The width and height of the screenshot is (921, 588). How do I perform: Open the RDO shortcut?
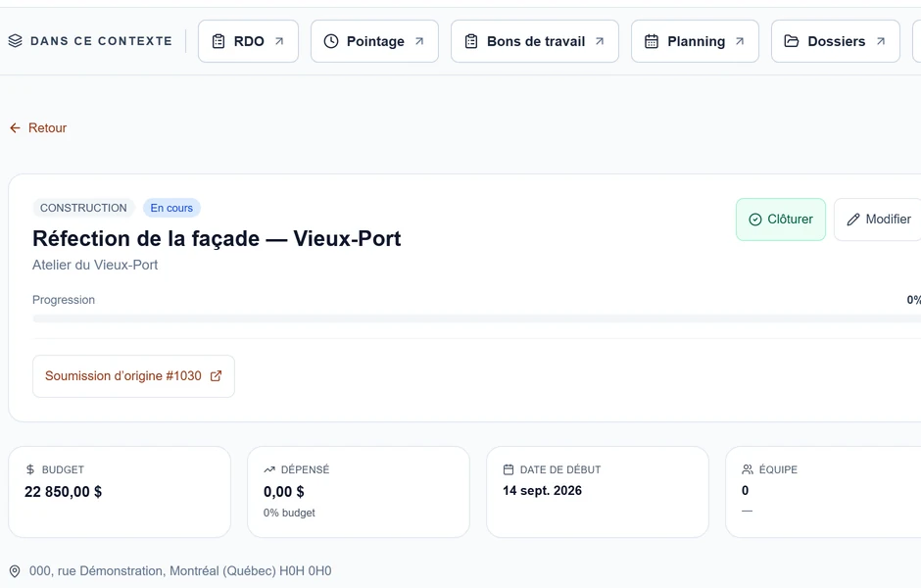(248, 41)
